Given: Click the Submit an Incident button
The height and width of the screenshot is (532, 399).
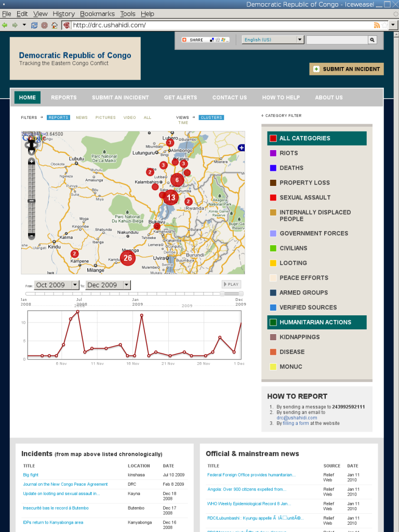Looking at the screenshot, I should point(347,69).
